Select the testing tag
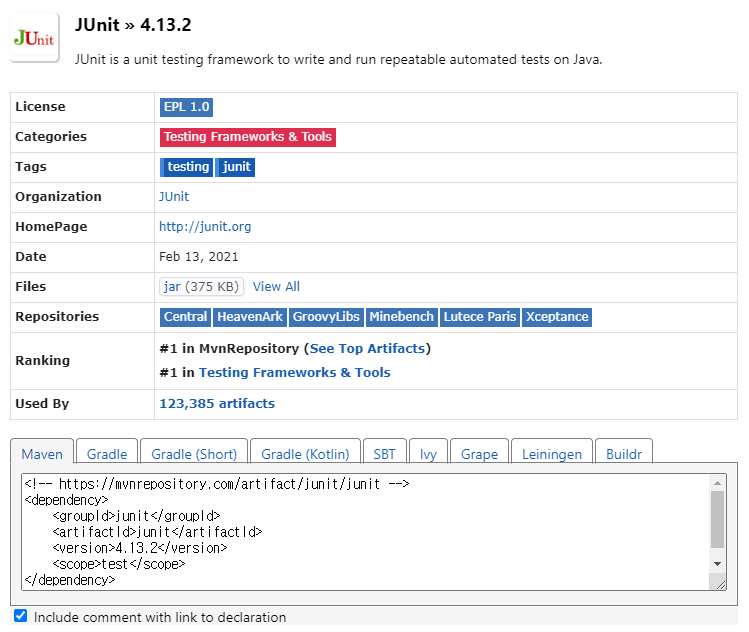The width and height of the screenshot is (749, 632). tap(186, 167)
